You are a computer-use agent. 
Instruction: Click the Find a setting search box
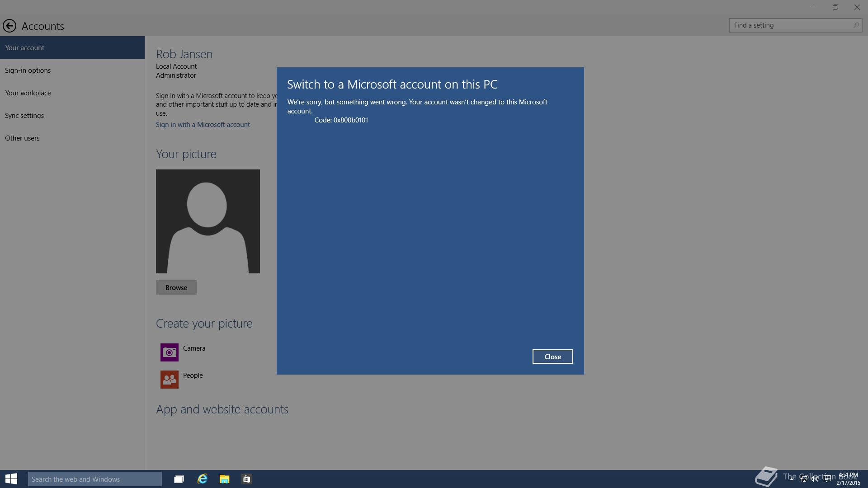coord(791,25)
